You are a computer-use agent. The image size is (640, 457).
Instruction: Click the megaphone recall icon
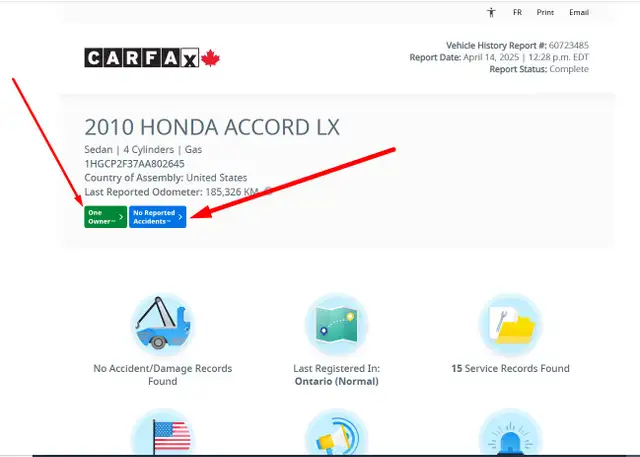pos(336,433)
